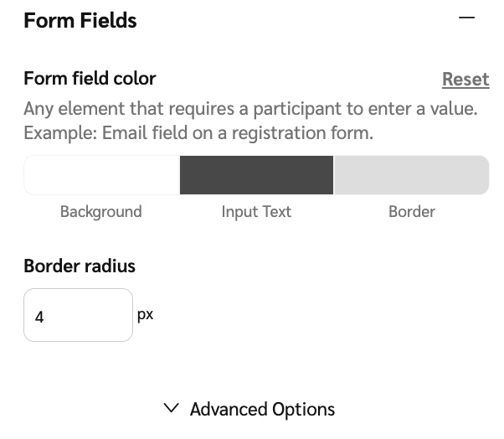Click the Form Fields section heading
This screenshot has height=439, width=504.
coord(80,20)
